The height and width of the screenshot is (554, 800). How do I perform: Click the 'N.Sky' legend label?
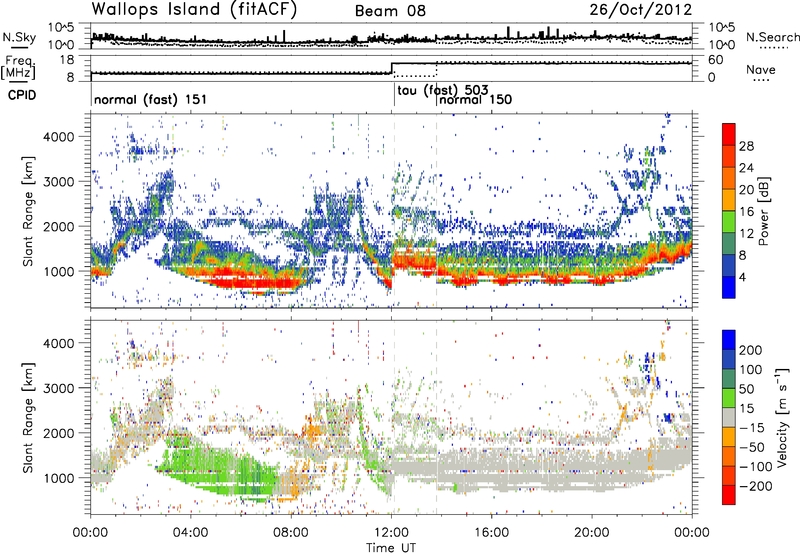pyautogui.click(x=19, y=37)
